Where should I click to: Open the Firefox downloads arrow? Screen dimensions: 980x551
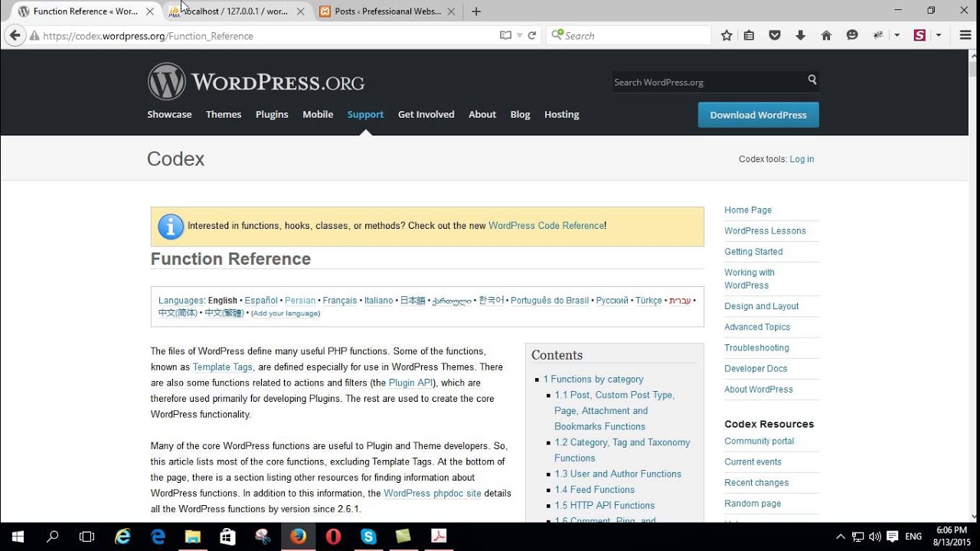(x=800, y=35)
